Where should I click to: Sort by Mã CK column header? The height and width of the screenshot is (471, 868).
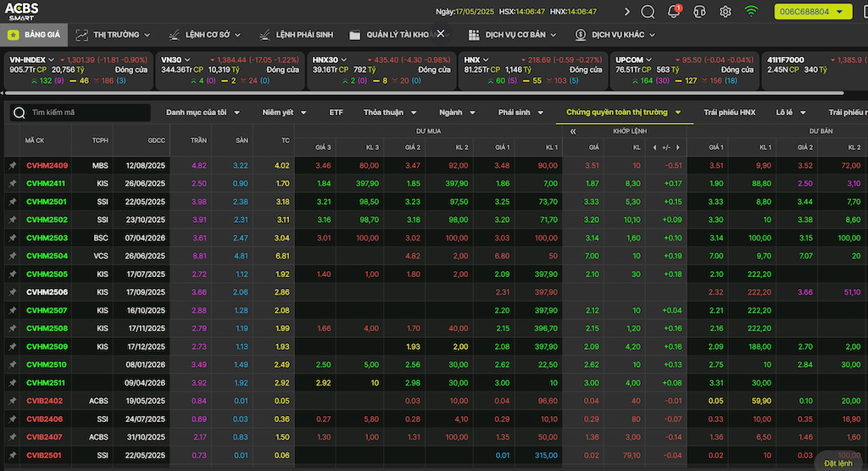(x=34, y=141)
